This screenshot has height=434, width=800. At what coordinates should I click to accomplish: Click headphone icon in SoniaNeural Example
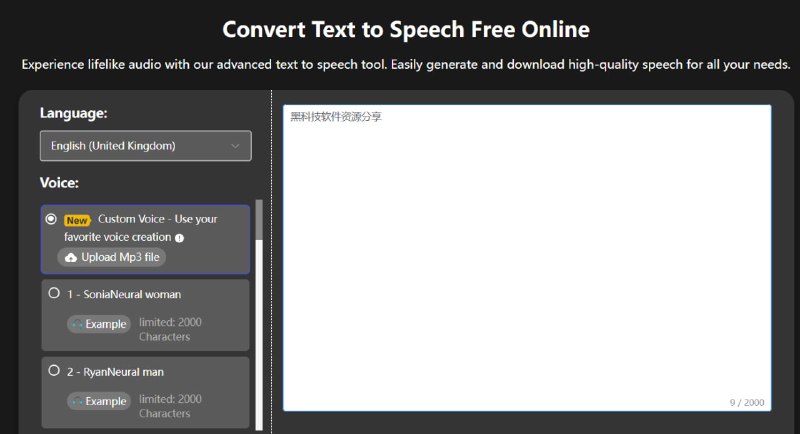pyautogui.click(x=77, y=324)
